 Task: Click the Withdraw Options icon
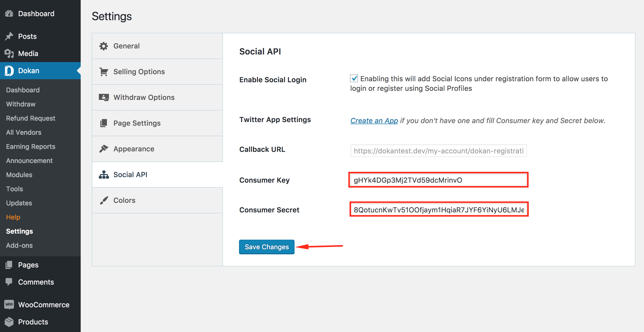point(104,97)
